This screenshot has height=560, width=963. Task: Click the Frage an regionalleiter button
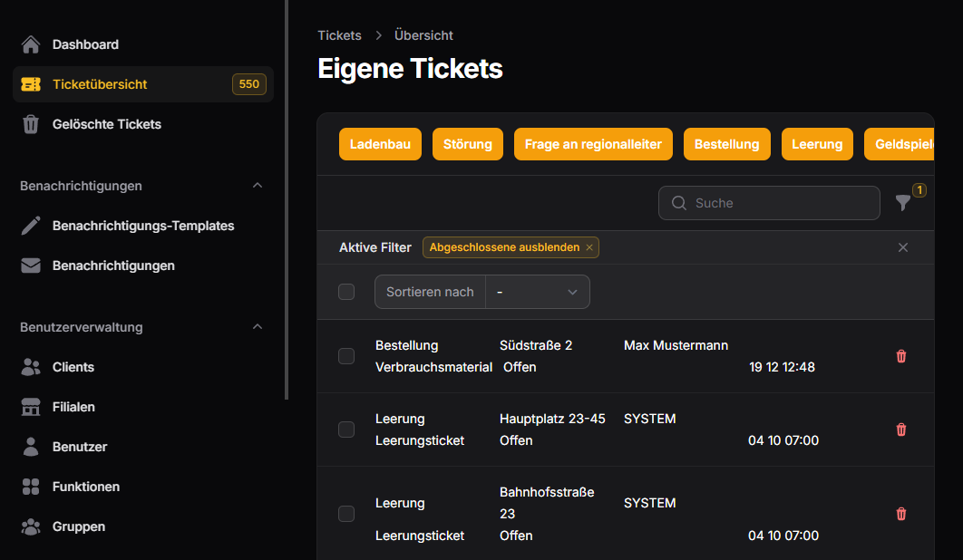coord(593,144)
